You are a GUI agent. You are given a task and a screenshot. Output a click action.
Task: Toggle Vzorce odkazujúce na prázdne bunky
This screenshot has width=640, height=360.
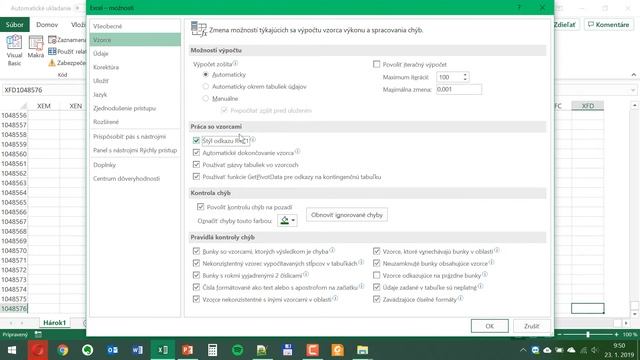coord(376,276)
